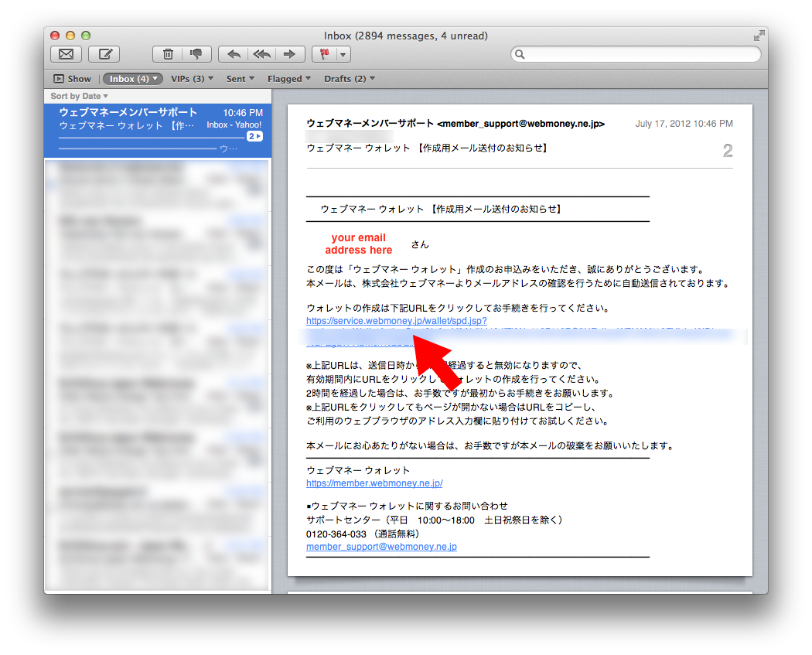Viewport: 812px width, 655px height.
Task: Open the Inbox (4) favorites dropdown
Action: 132,79
